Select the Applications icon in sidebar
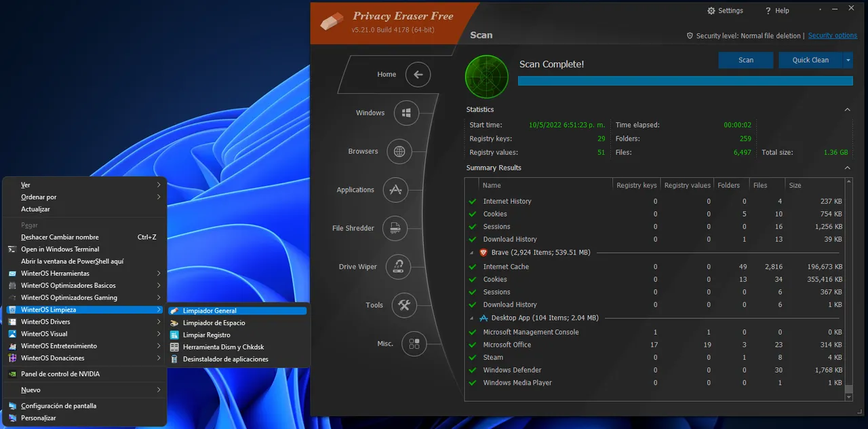868x429 pixels. coord(395,190)
